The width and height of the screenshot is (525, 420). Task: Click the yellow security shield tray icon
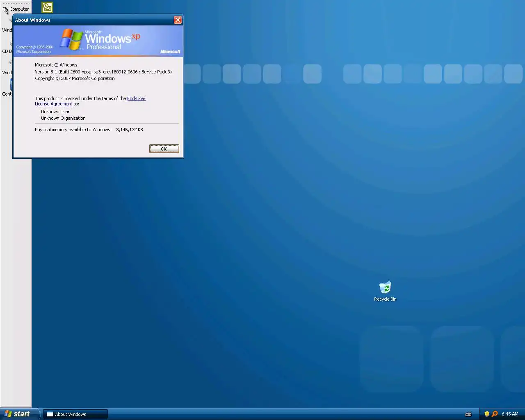(487, 414)
